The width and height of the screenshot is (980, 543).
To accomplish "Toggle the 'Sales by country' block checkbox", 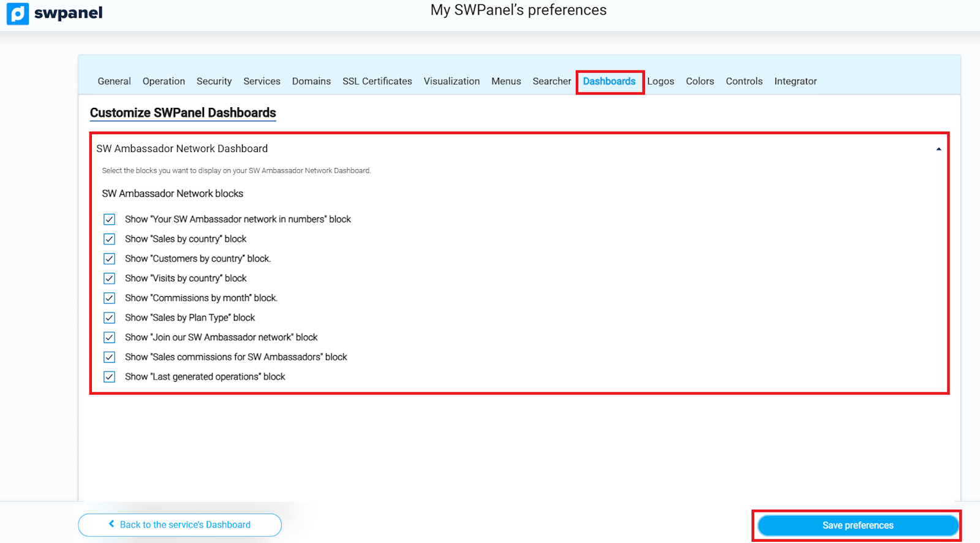I will pos(110,239).
